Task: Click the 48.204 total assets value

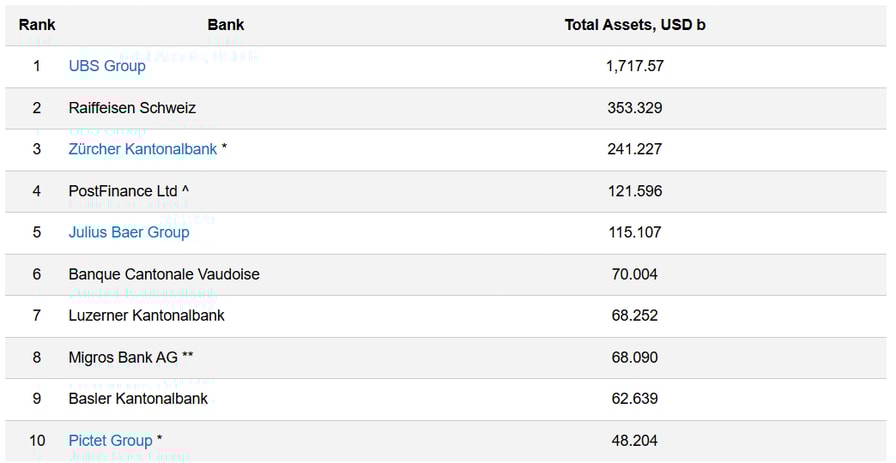Action: click(634, 440)
